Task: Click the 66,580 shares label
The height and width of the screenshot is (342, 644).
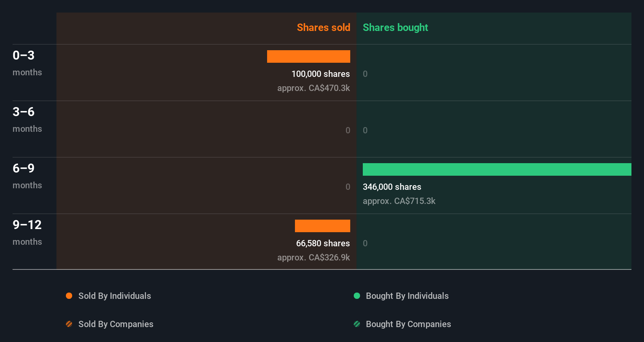Action: [x=323, y=243]
